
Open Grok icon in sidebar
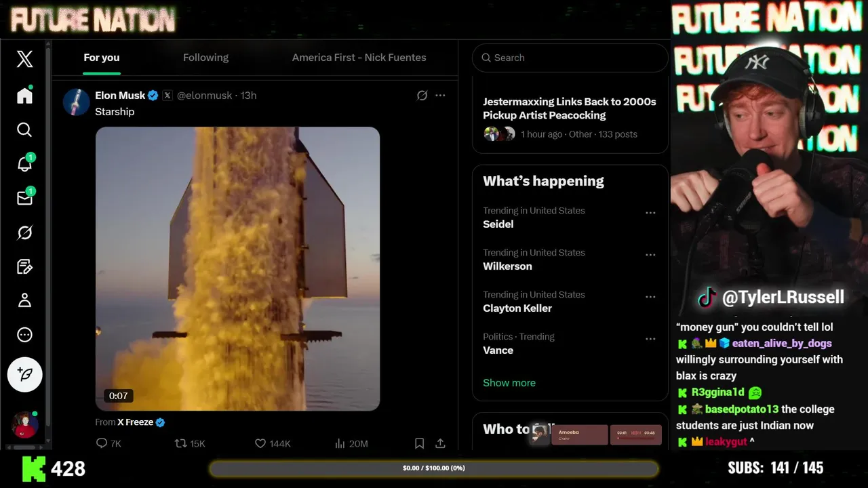(x=24, y=232)
